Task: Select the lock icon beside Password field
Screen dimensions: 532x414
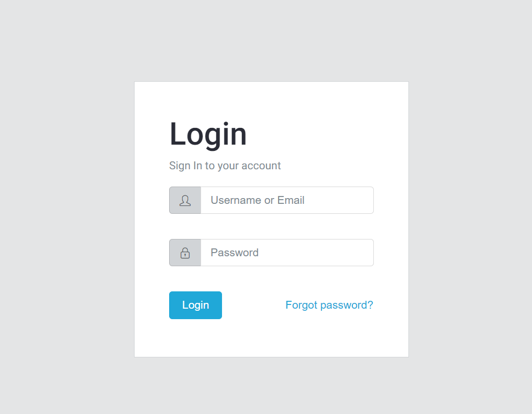Action: (x=185, y=253)
